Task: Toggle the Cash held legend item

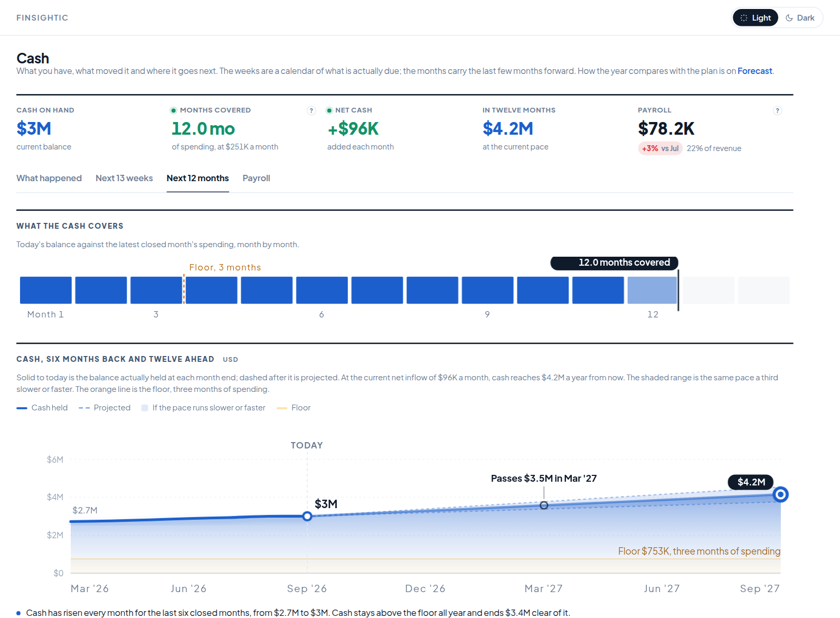Action: click(x=42, y=408)
